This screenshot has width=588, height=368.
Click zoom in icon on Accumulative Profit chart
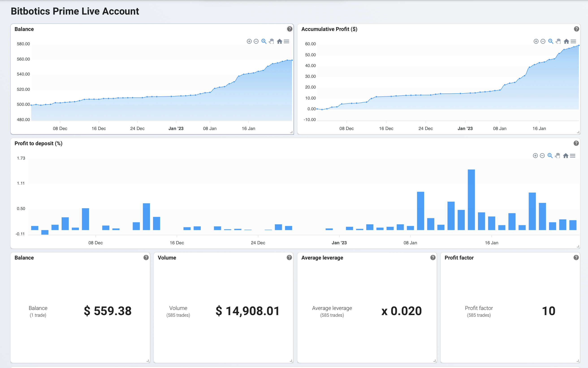coord(536,41)
